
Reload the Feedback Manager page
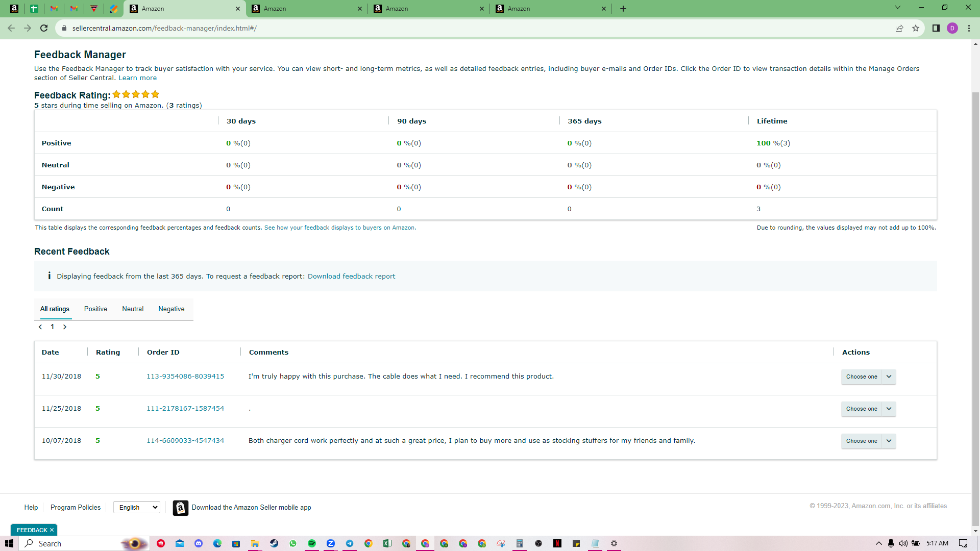(44, 28)
